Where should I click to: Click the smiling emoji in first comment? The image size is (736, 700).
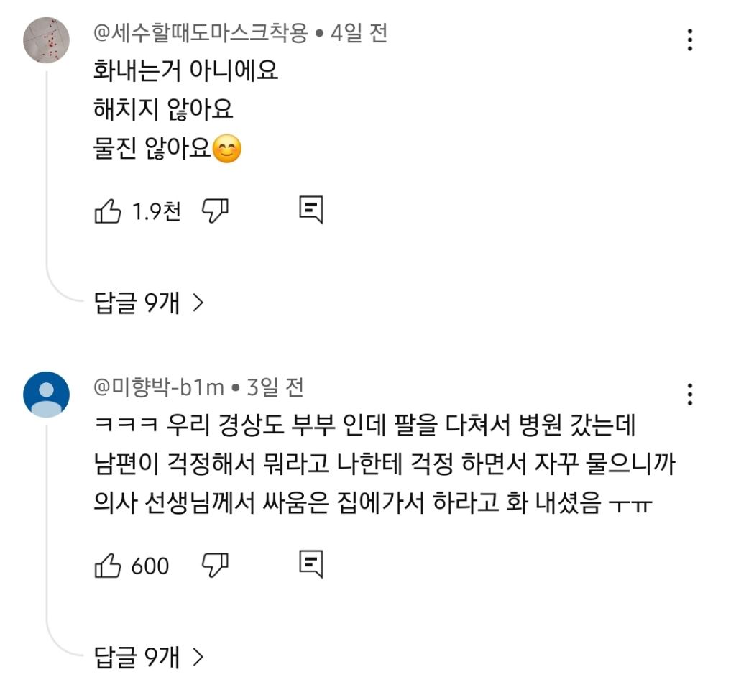tap(229, 148)
